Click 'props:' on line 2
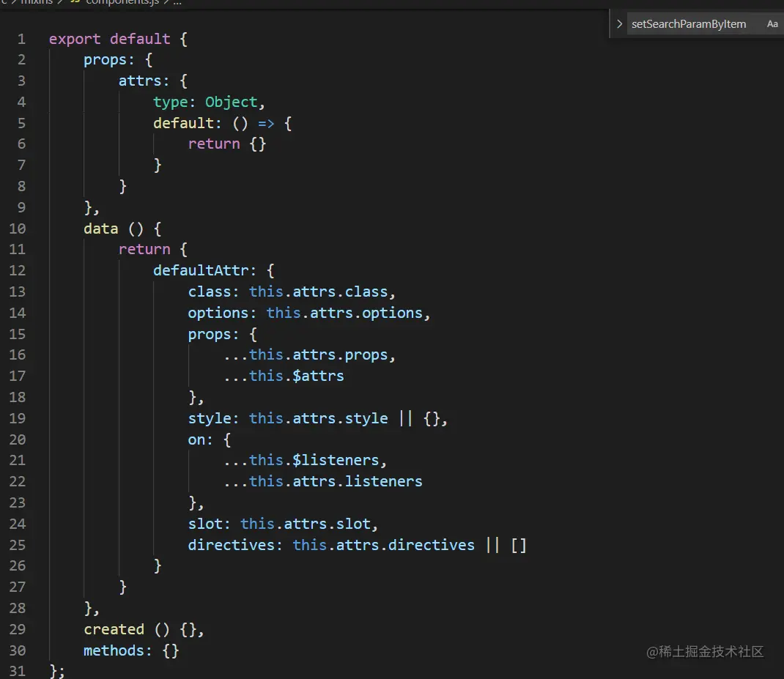The width and height of the screenshot is (784, 679). [109, 60]
